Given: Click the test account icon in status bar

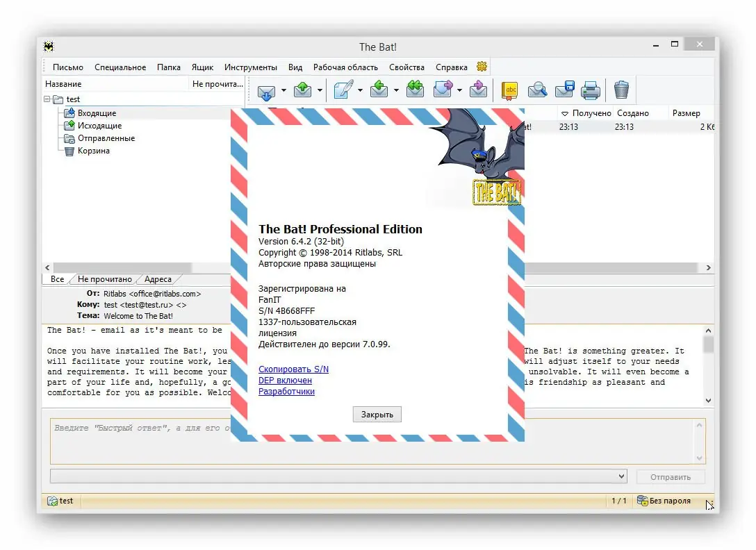Looking at the screenshot, I should [52, 501].
